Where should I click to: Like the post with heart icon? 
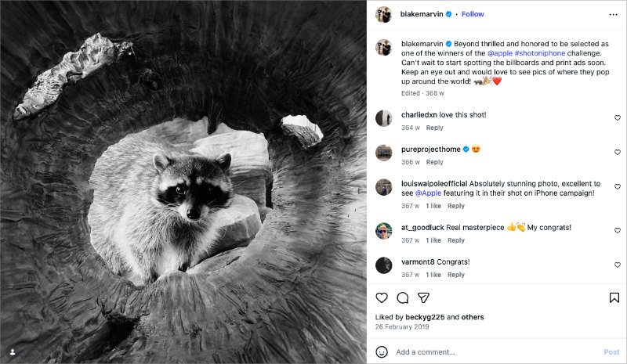pyautogui.click(x=382, y=297)
